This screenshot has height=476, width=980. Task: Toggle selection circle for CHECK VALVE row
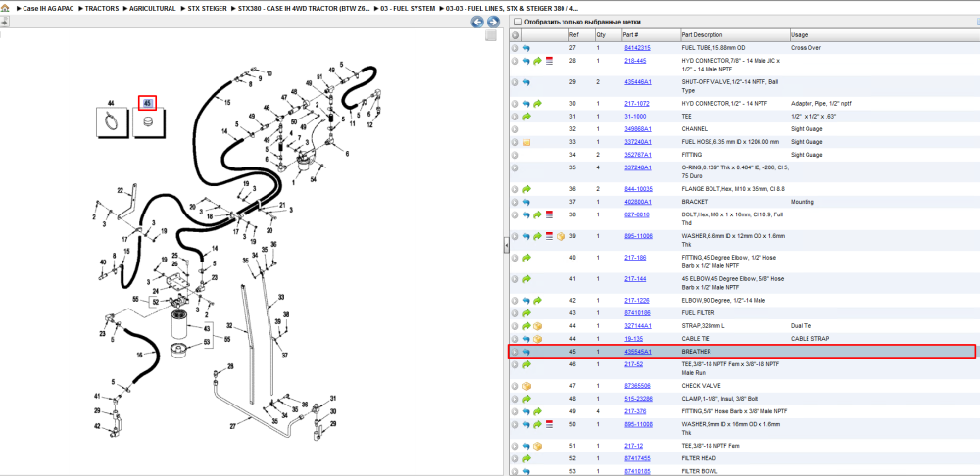(515, 386)
